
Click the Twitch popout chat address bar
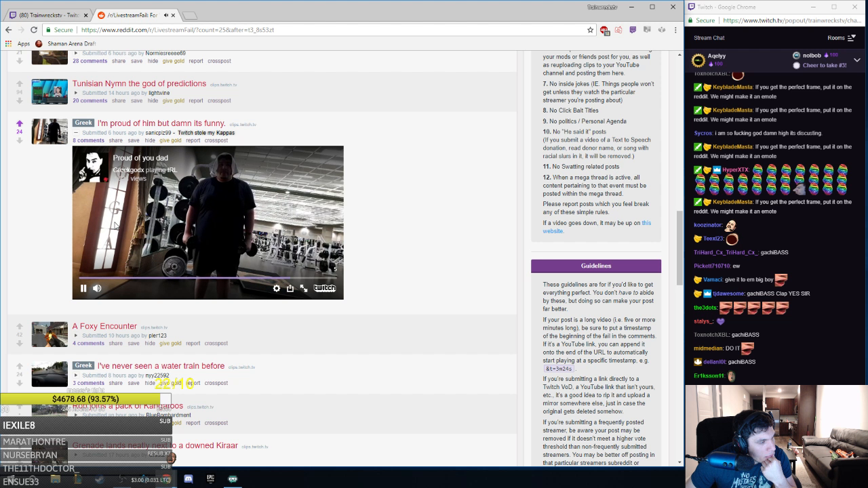point(791,20)
